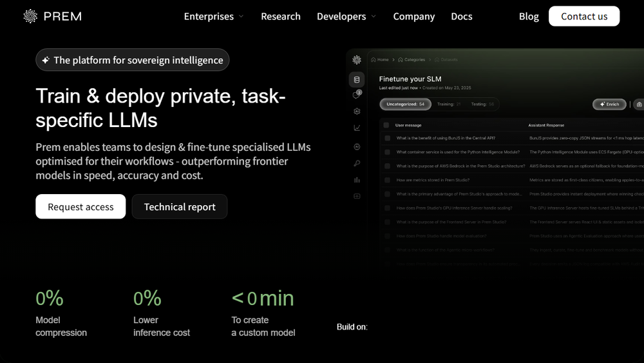The width and height of the screenshot is (644, 363).
Task: Visit the Blog page
Action: click(x=529, y=17)
